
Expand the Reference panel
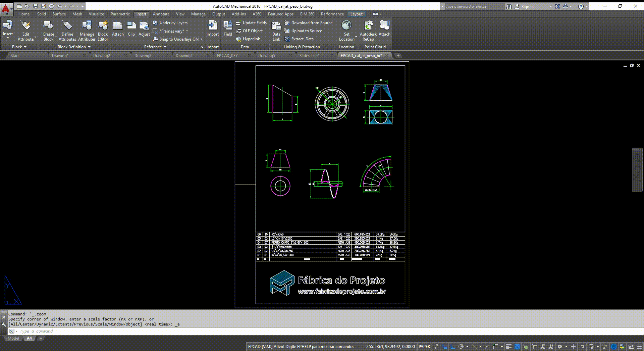(155, 47)
